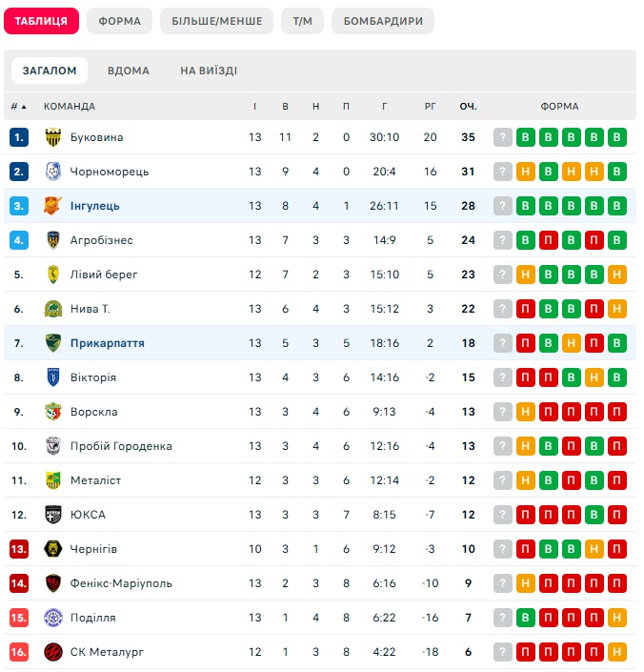This screenshot has width=644, height=672.
Task: Click Буковина's question mark next-match box
Action: [503, 137]
